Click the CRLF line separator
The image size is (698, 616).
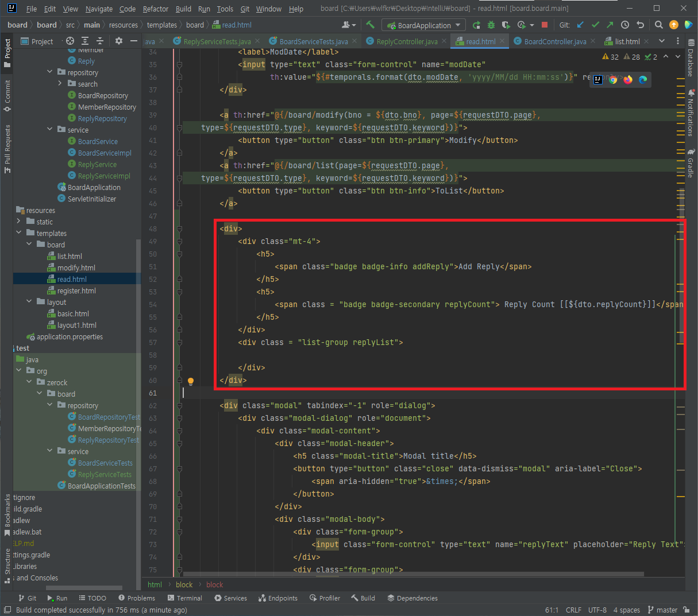coord(573,610)
